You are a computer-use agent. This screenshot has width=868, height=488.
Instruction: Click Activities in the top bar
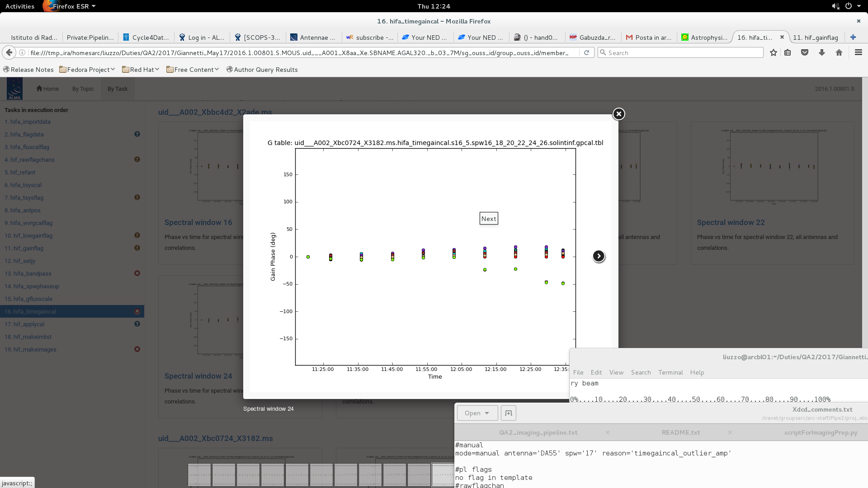pyautogui.click(x=20, y=6)
